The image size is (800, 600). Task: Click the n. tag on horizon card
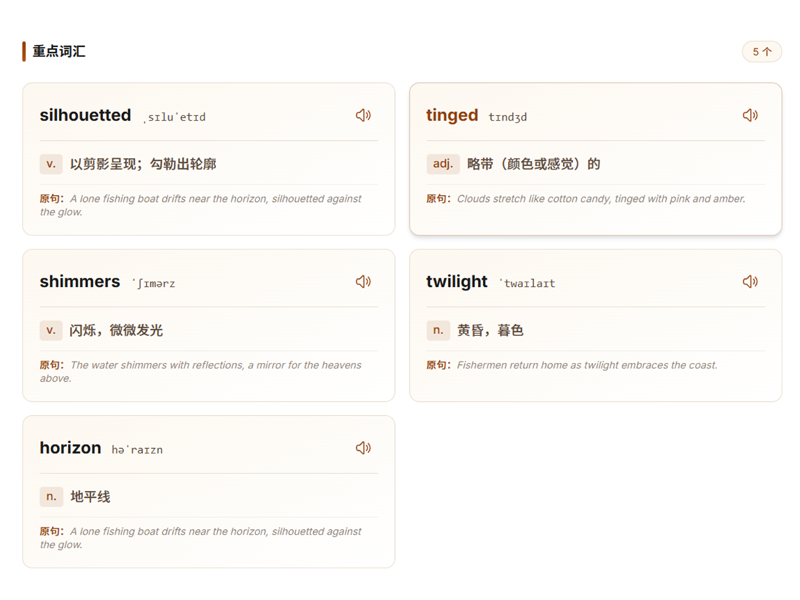tap(51, 496)
